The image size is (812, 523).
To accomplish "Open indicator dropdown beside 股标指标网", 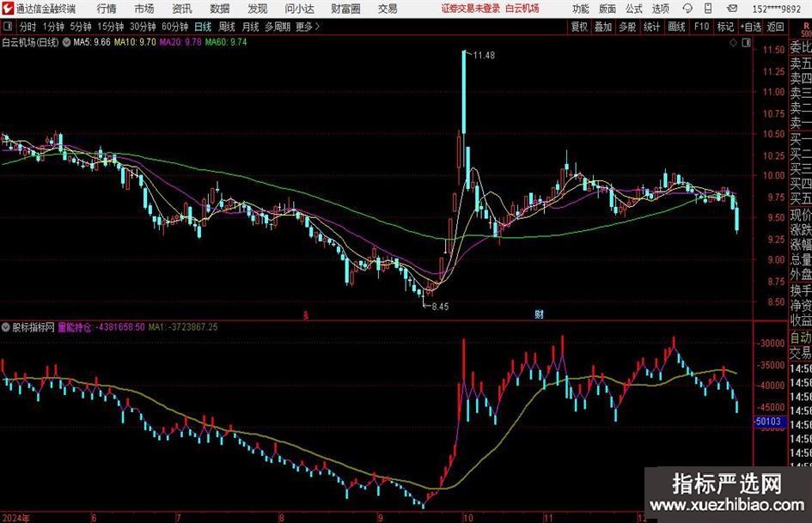I will pyautogui.click(x=6, y=327).
